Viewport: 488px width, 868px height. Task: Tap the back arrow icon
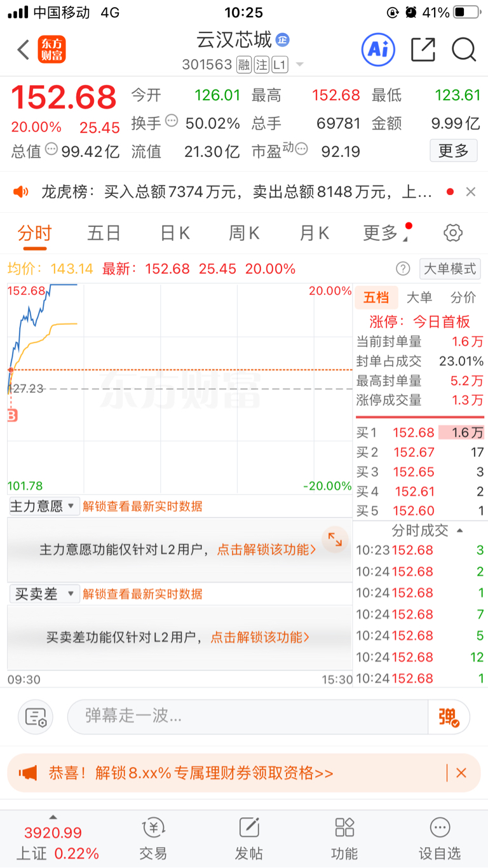tap(24, 50)
